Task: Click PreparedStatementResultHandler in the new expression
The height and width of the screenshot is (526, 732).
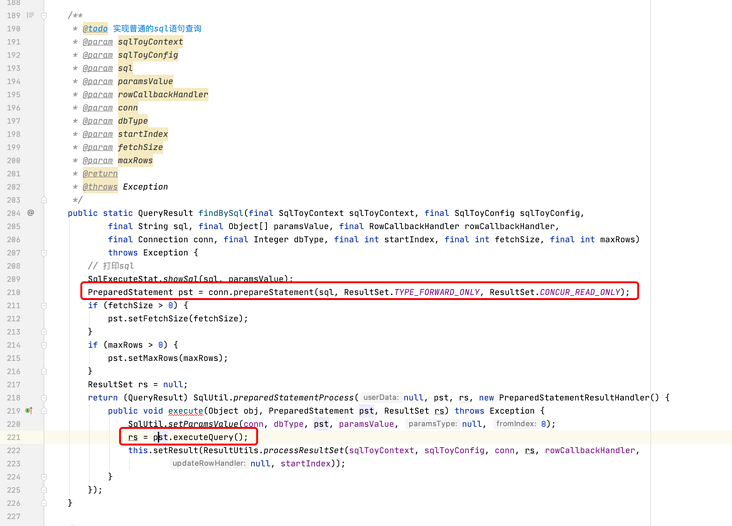Action: click(574, 398)
